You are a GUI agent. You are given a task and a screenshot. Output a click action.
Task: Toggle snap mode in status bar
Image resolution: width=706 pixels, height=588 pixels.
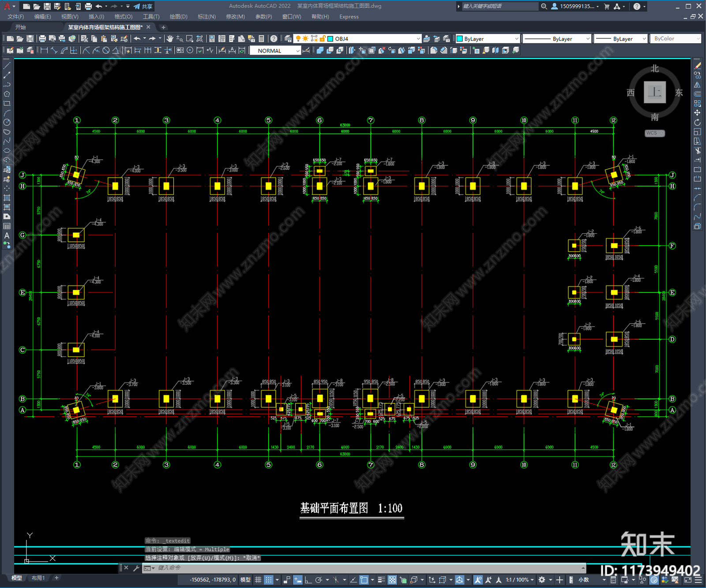pyautogui.click(x=269, y=580)
